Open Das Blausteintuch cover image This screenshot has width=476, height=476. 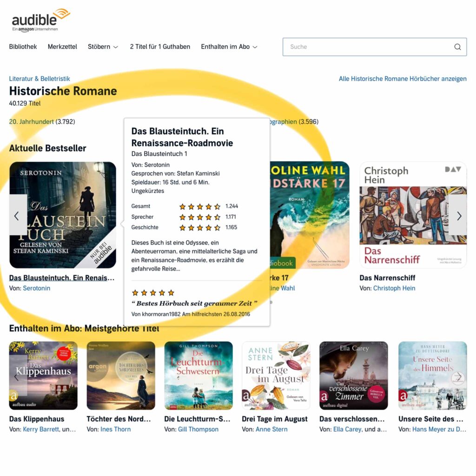(x=63, y=215)
